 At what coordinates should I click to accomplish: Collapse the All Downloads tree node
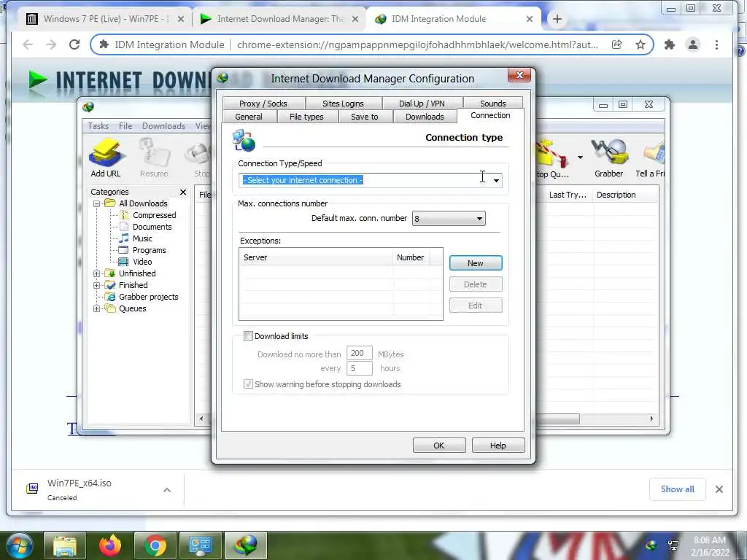(96, 204)
